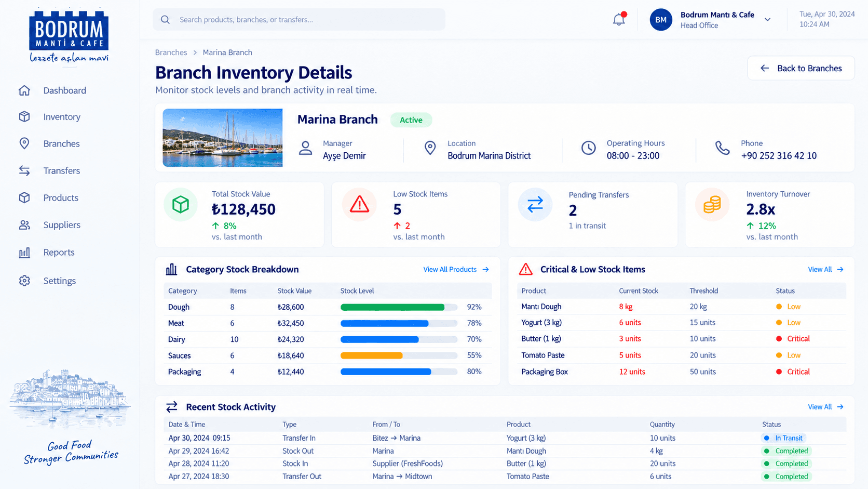Click the Category Stock Breakdown chart icon
The height and width of the screenshot is (489, 868).
point(171,269)
